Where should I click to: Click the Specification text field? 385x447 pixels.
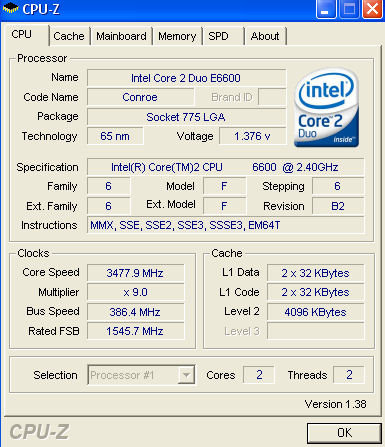(x=225, y=167)
